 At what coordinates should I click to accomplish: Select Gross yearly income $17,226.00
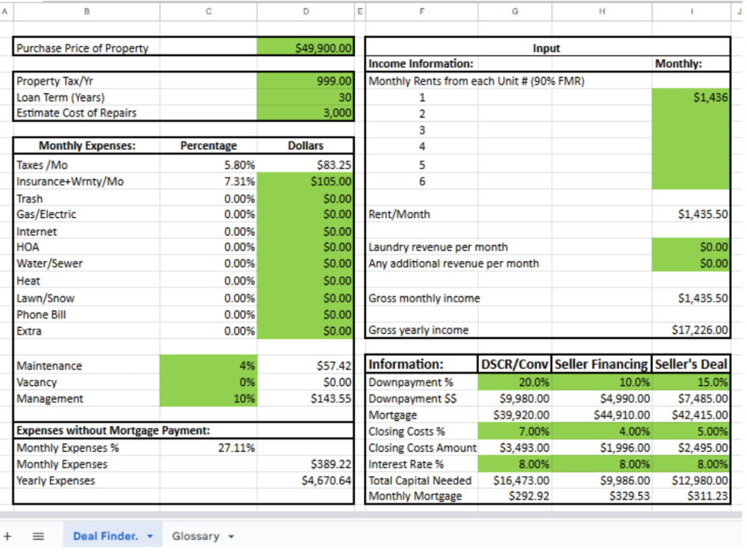[x=691, y=330]
